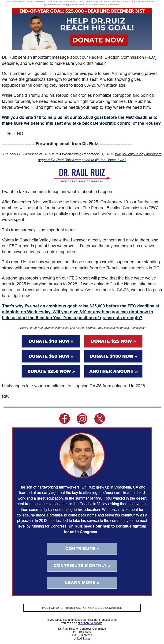The height and width of the screenshot is (644, 164).
Task: Choose the ANOTHER AMOUNT donation option
Action: tap(113, 371)
